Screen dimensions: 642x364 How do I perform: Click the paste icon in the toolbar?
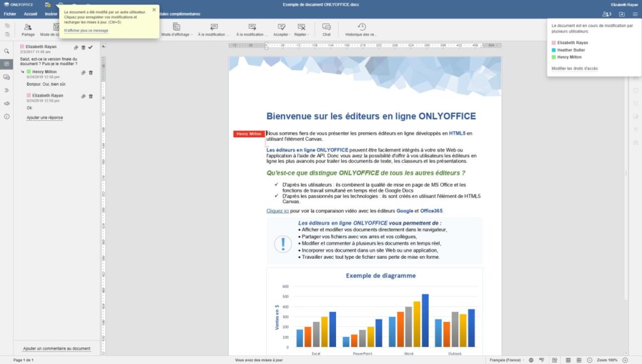pos(7,34)
